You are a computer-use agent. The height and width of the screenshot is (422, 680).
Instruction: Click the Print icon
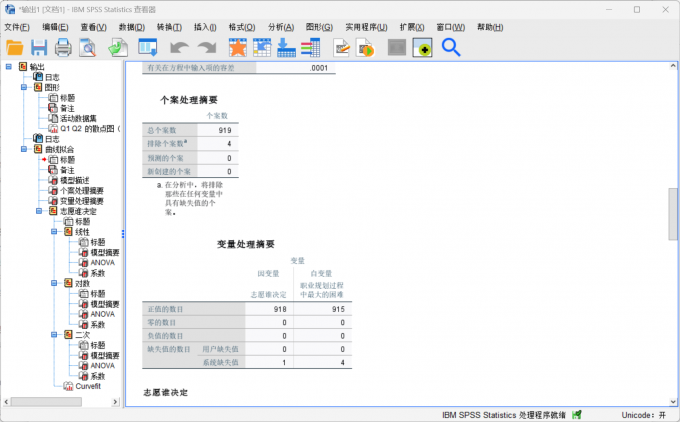[63, 47]
